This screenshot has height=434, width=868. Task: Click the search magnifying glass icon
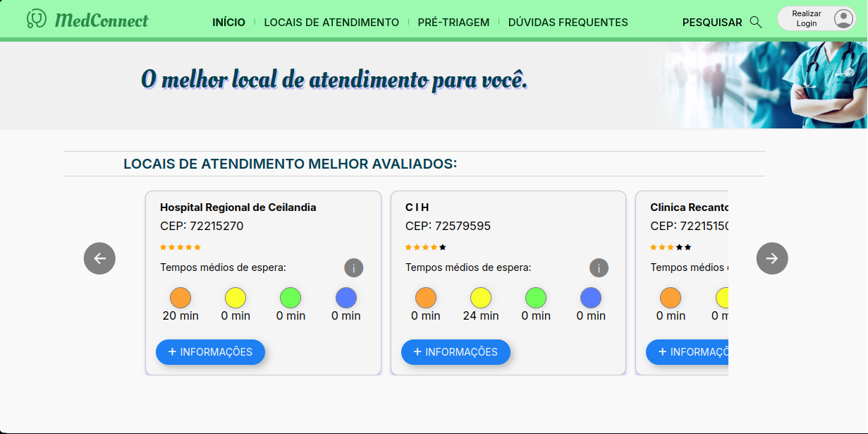[x=756, y=22]
